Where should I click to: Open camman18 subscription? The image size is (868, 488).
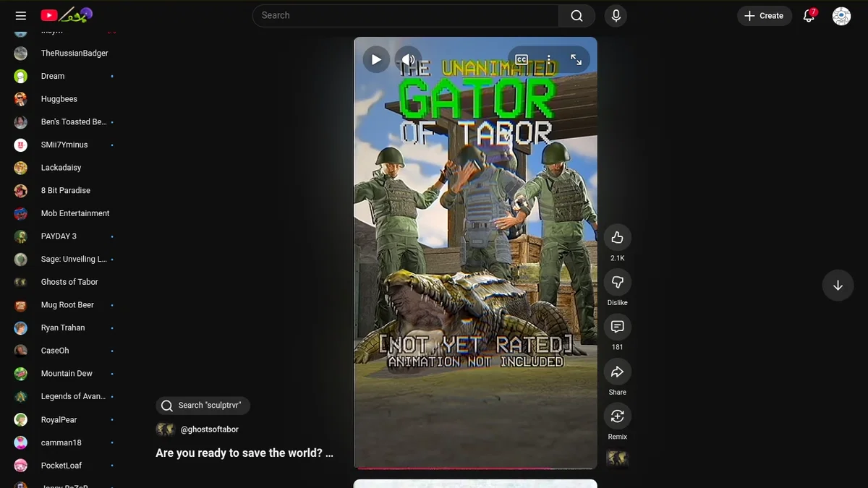[65, 442]
